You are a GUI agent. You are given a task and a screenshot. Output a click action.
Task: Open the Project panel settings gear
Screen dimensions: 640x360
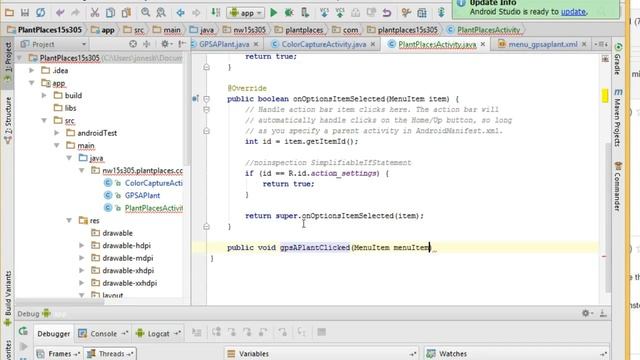166,44
